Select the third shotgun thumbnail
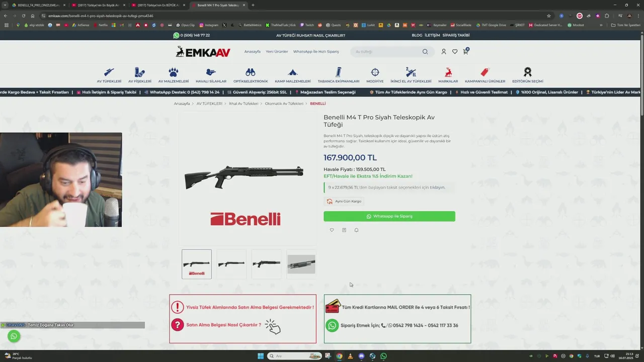The height and width of the screenshot is (362, 644). (x=266, y=264)
